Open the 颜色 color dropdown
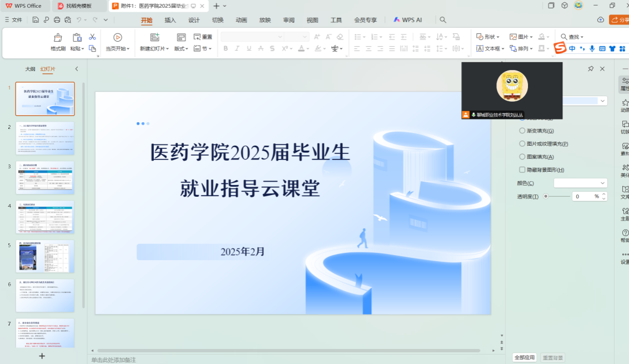 point(580,183)
